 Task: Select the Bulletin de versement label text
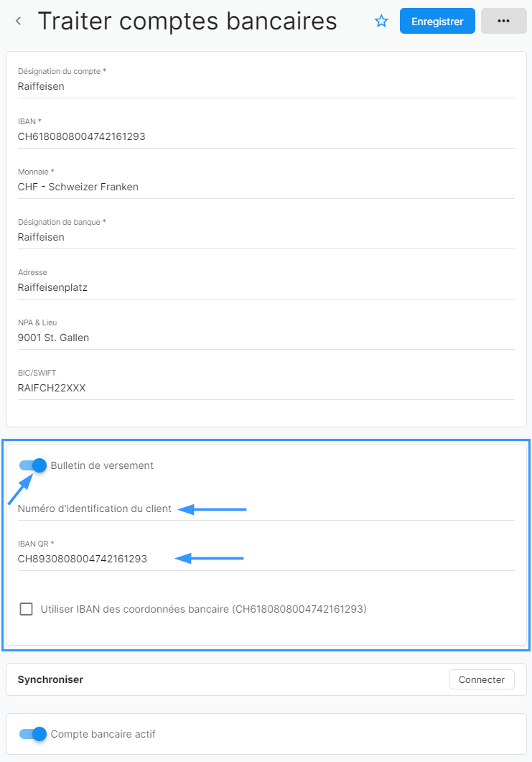102,465
